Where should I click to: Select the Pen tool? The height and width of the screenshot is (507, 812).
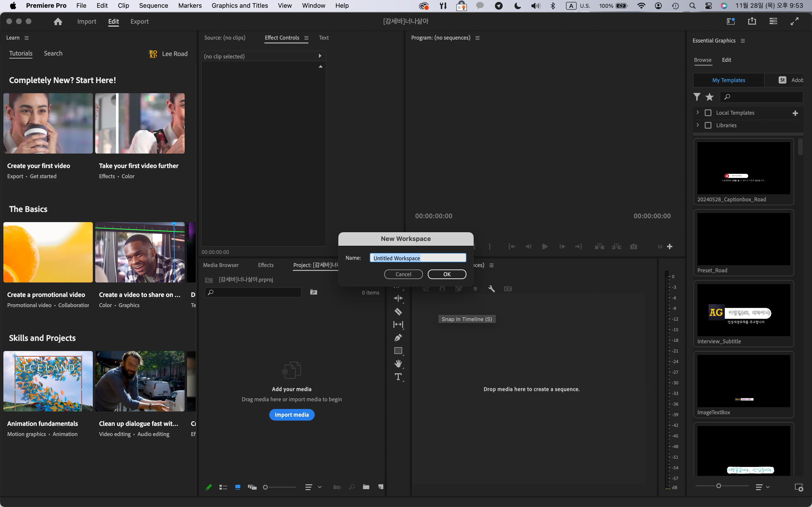(398, 338)
